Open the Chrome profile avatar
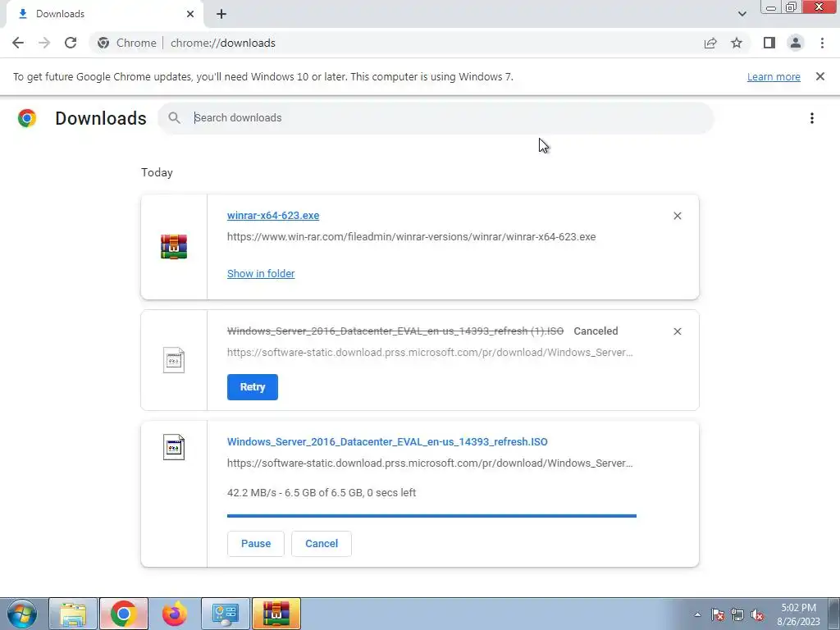840x630 pixels. tap(796, 43)
